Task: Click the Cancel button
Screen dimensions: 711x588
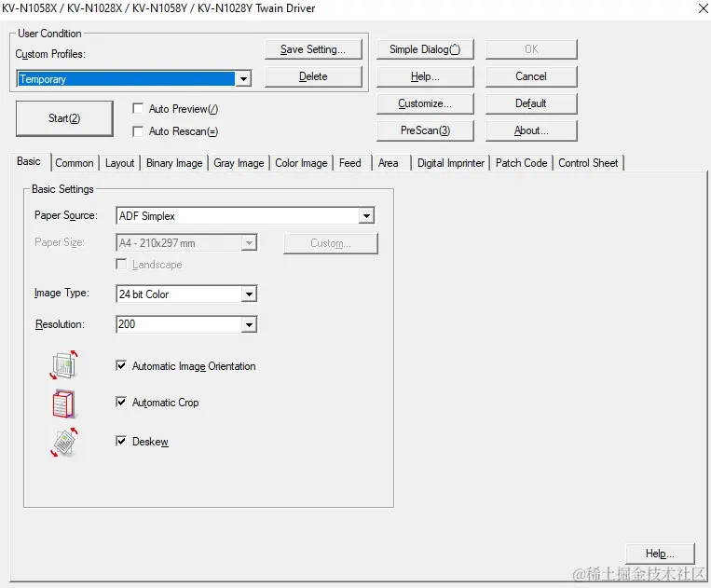Action: click(531, 76)
